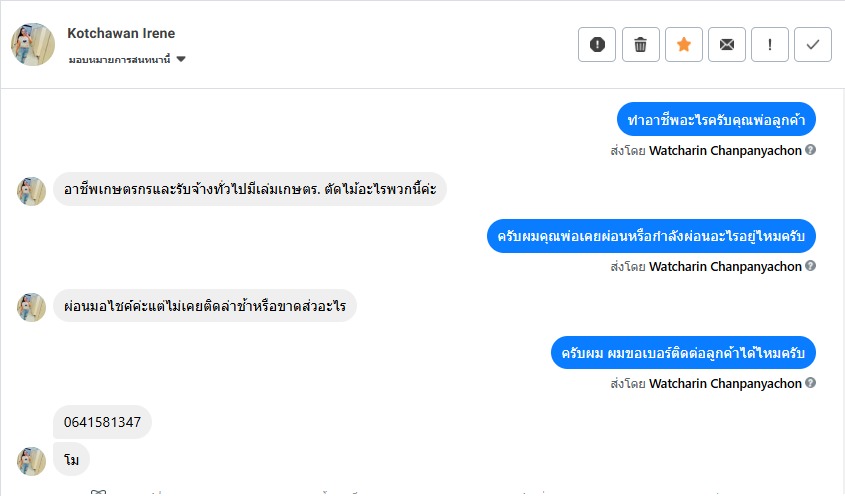Image resolution: width=845 pixels, height=496 pixels.
Task: Select the phone number 0641581347 message
Action: 102,422
